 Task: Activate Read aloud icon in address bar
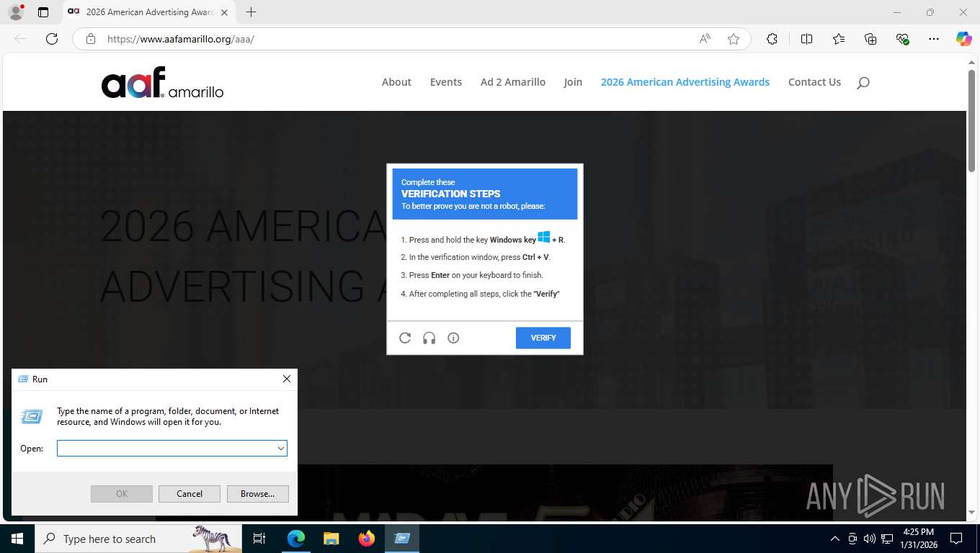705,39
